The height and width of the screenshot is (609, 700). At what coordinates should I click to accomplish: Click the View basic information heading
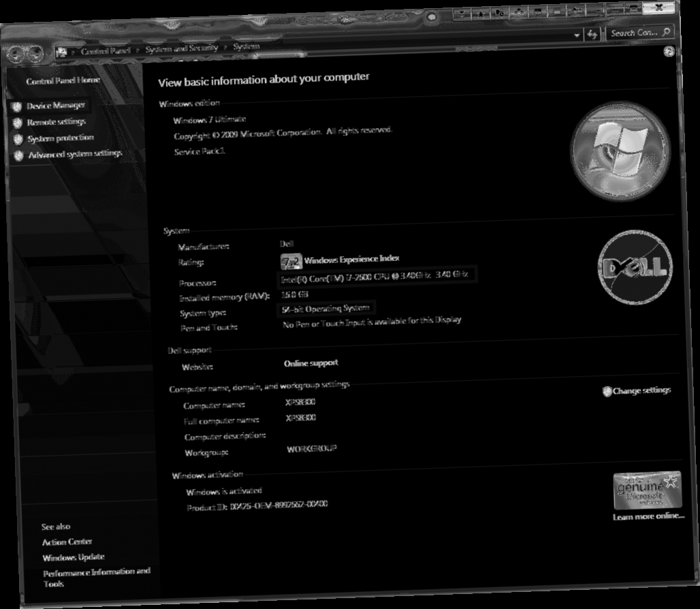(264, 80)
